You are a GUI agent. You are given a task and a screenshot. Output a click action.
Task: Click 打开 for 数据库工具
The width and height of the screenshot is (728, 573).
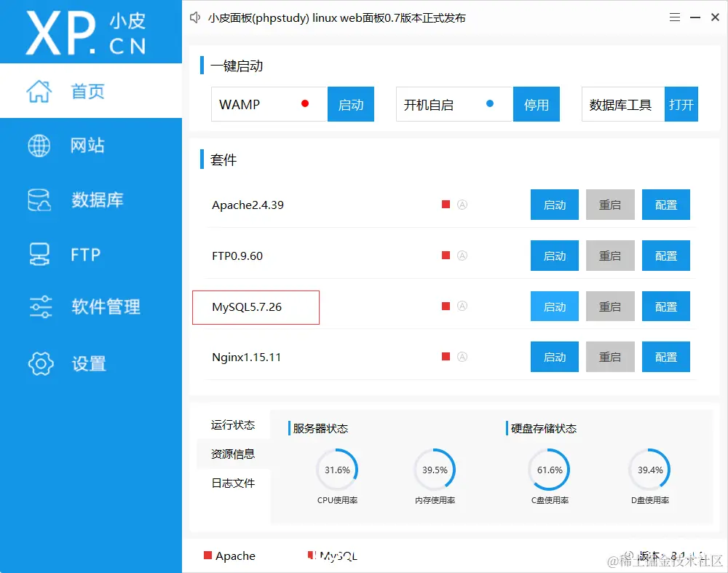click(x=681, y=104)
